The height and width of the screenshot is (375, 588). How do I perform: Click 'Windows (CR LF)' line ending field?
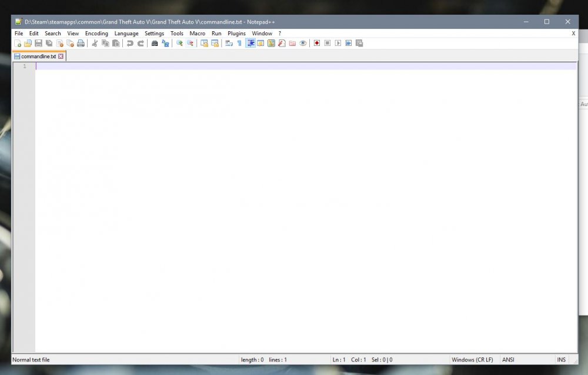(472, 360)
